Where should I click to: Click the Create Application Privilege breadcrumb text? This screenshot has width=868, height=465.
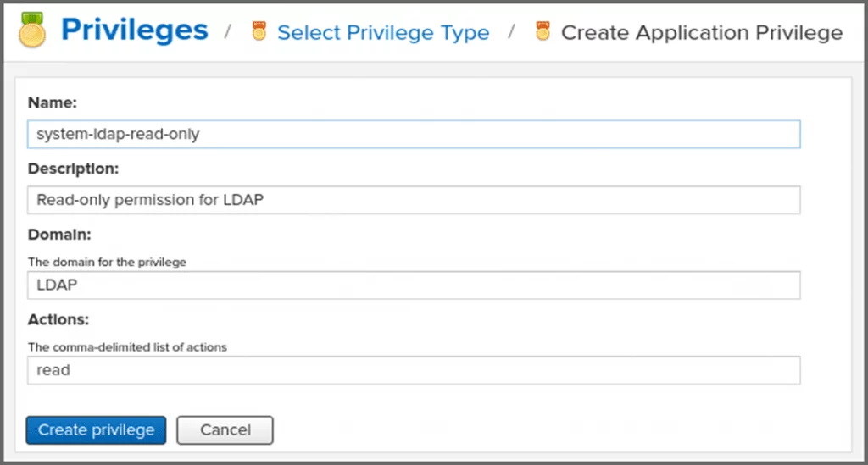[702, 33]
